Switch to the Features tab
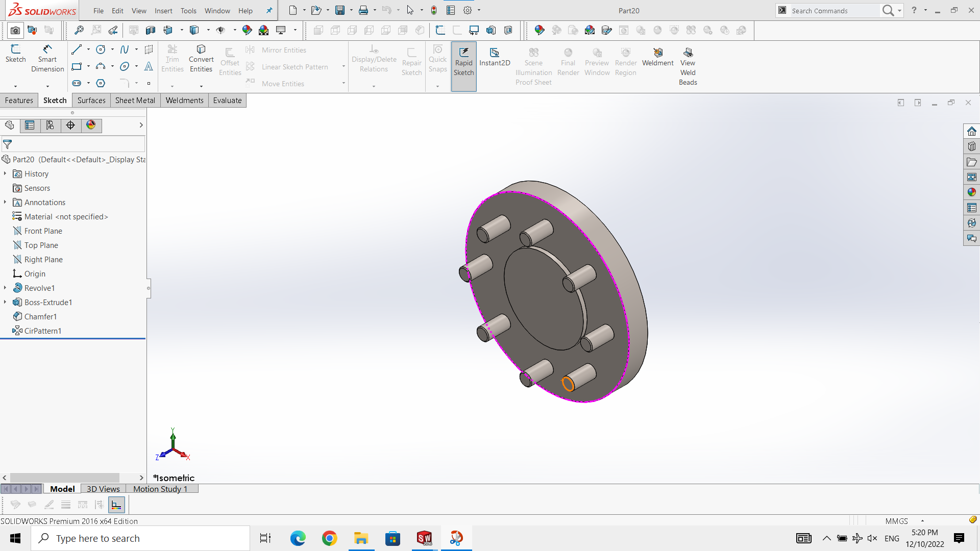Viewport: 980px width, 551px height. 19,101
